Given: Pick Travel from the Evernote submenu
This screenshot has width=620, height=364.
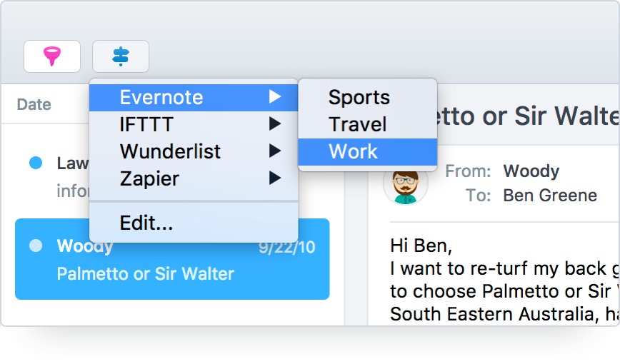Looking at the screenshot, I should pos(357,124).
